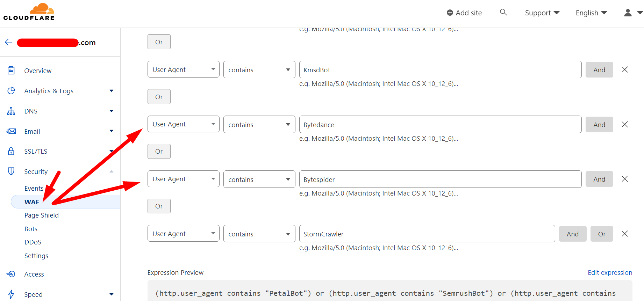Image resolution: width=644 pixels, height=301 pixels.
Task: Open operator dropdown in KmsdBot row
Action: coord(259,69)
